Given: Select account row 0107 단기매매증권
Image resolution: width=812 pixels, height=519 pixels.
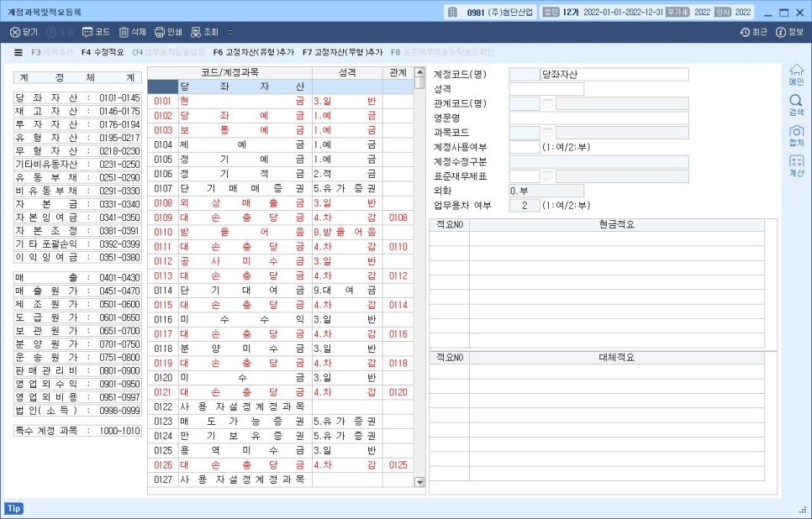Looking at the screenshot, I should coord(281,188).
